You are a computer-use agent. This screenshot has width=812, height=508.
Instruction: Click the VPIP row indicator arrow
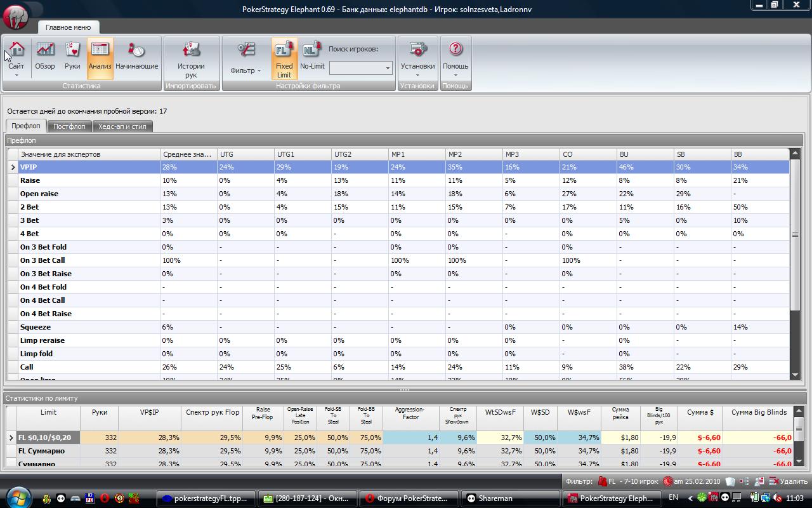[13, 167]
